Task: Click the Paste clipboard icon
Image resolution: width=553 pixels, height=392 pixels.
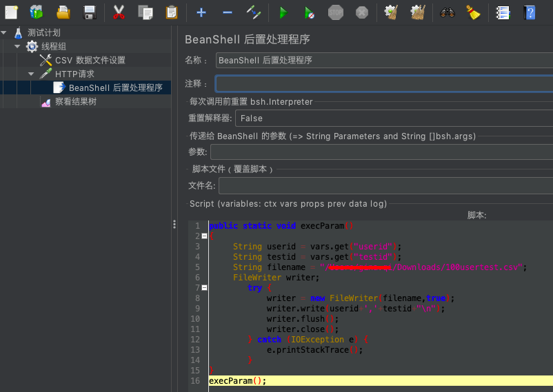Action: pos(171,12)
